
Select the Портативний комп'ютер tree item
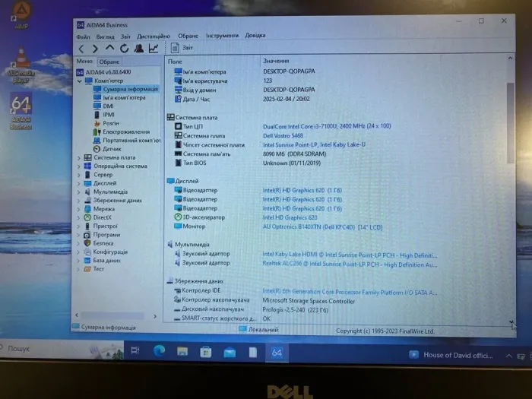pos(127,140)
